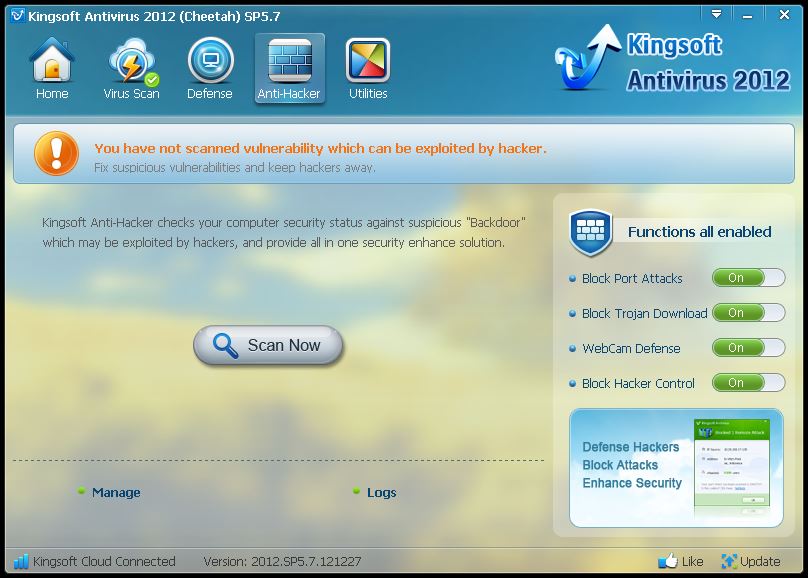Click the 'WebCam Defense' label
The height and width of the screenshot is (578, 808).
click(x=631, y=349)
